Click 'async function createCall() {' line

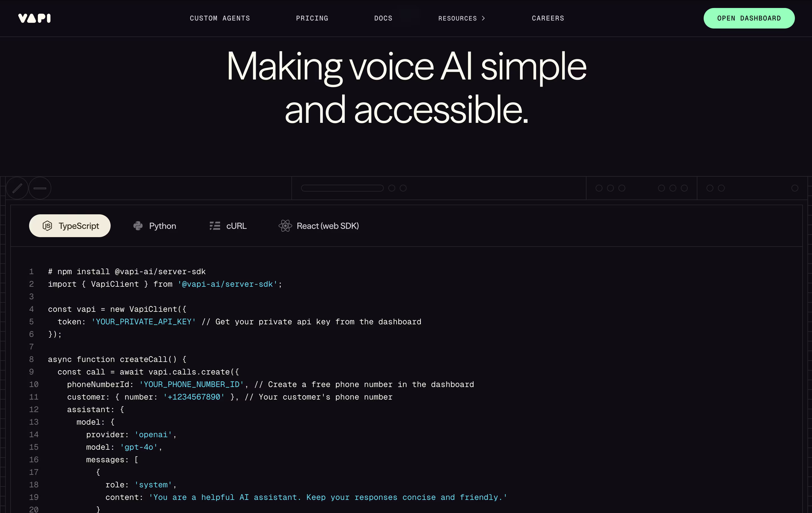click(117, 360)
